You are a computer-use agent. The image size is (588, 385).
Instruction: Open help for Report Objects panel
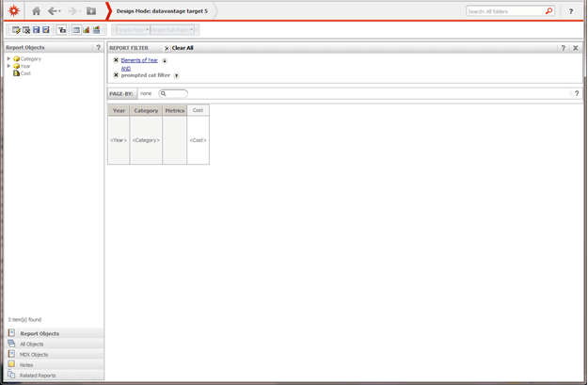tap(98, 47)
